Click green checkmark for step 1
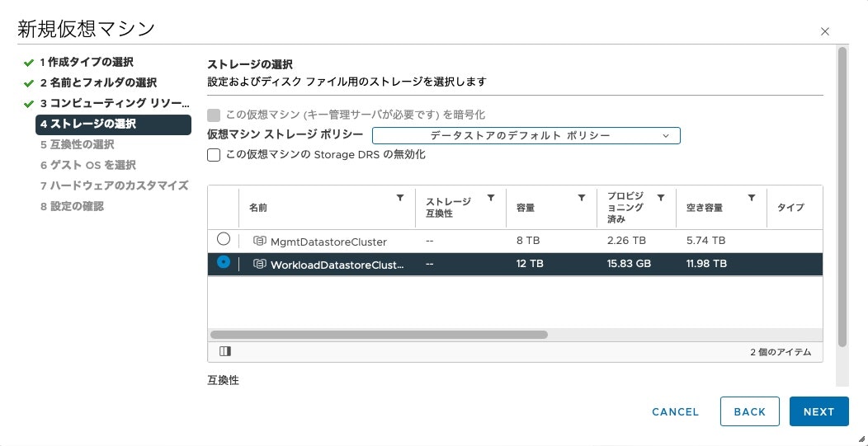 [29, 63]
